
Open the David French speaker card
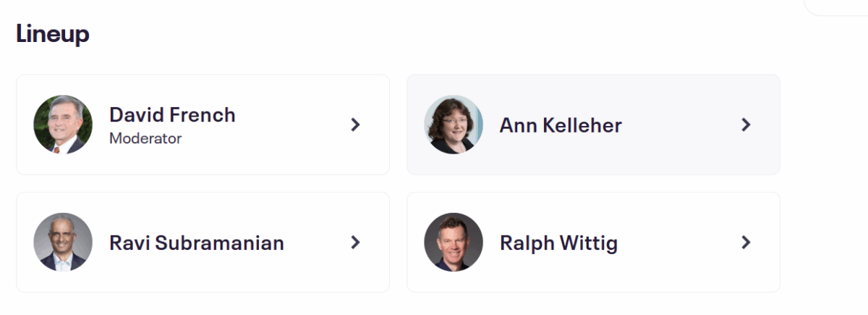(289, 156)
